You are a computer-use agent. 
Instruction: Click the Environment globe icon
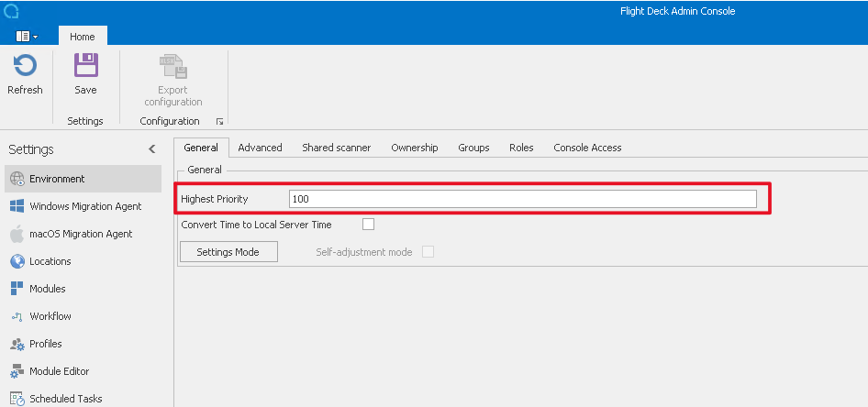[17, 179]
